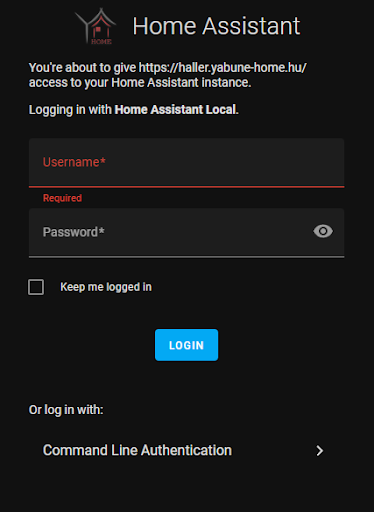Click the 'Logging in with' text
374x512 pixels.
(70, 110)
